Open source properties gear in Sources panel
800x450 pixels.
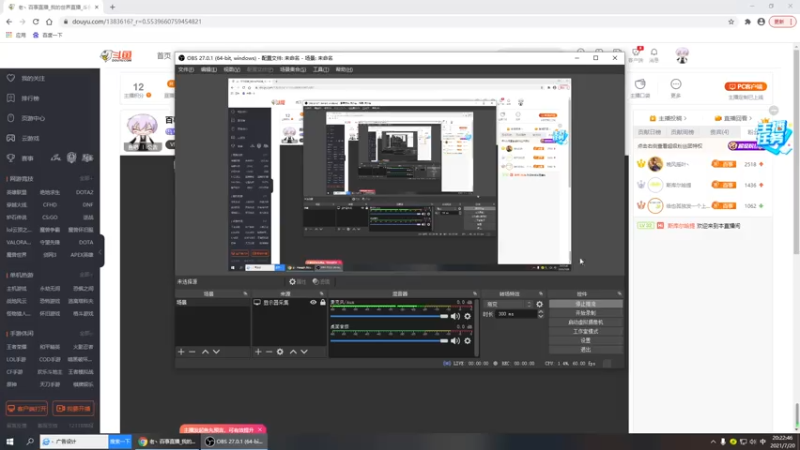280,352
